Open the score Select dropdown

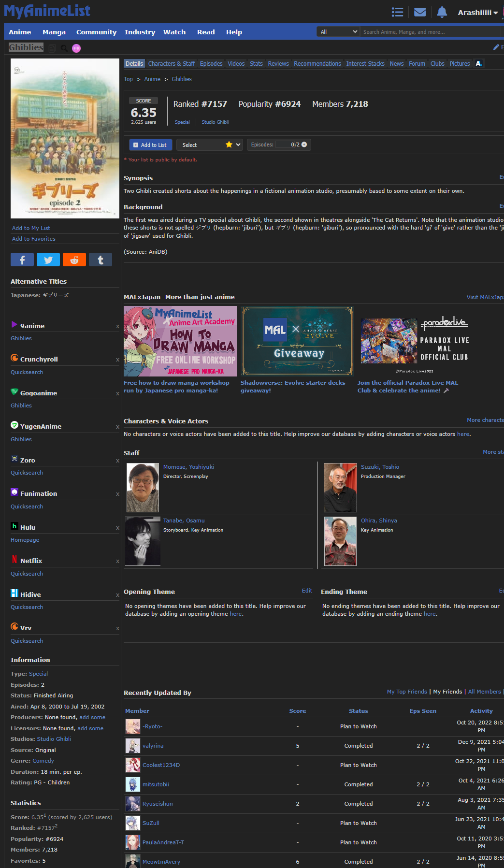point(209,145)
